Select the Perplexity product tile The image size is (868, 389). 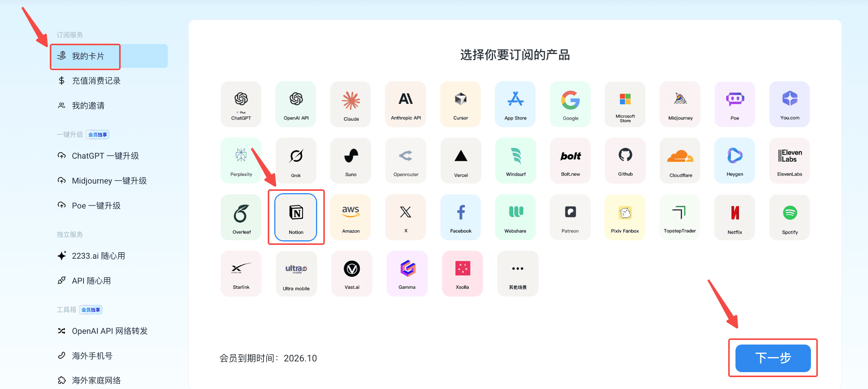pyautogui.click(x=241, y=161)
